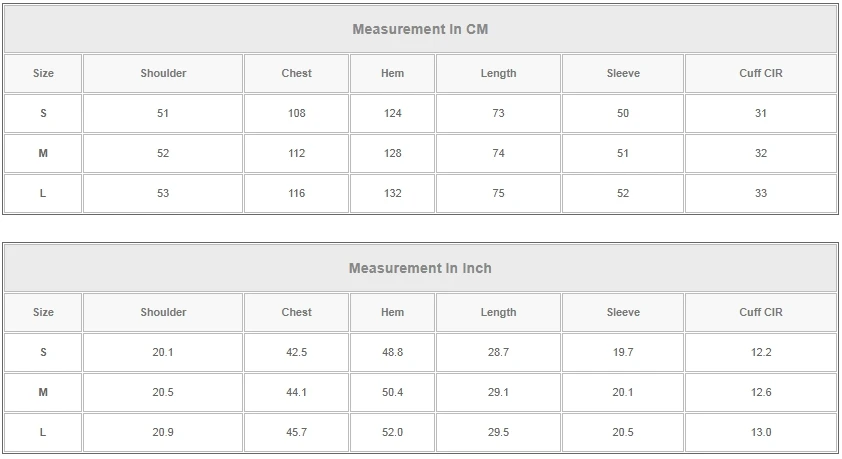The width and height of the screenshot is (842, 459).
Task: Click the chest value 45.7 for size L
Action: tap(296, 432)
